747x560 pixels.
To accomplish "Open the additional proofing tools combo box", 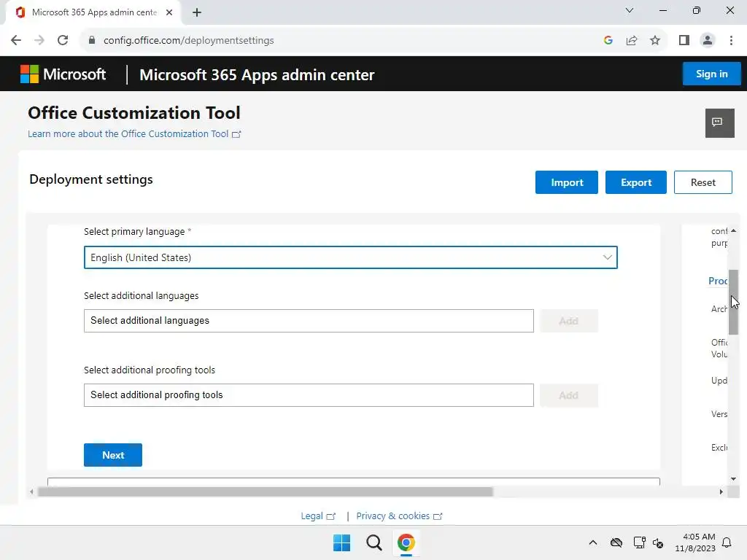I will tap(309, 395).
